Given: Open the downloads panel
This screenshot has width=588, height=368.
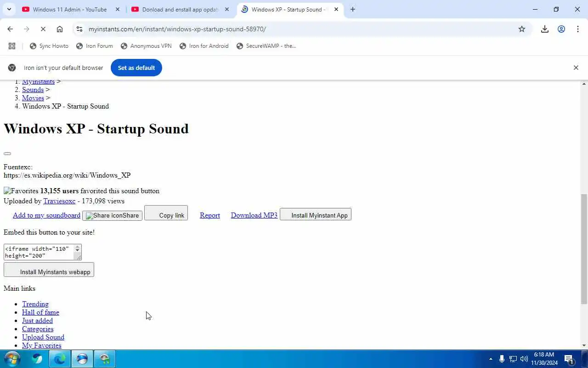Looking at the screenshot, I should point(545,29).
